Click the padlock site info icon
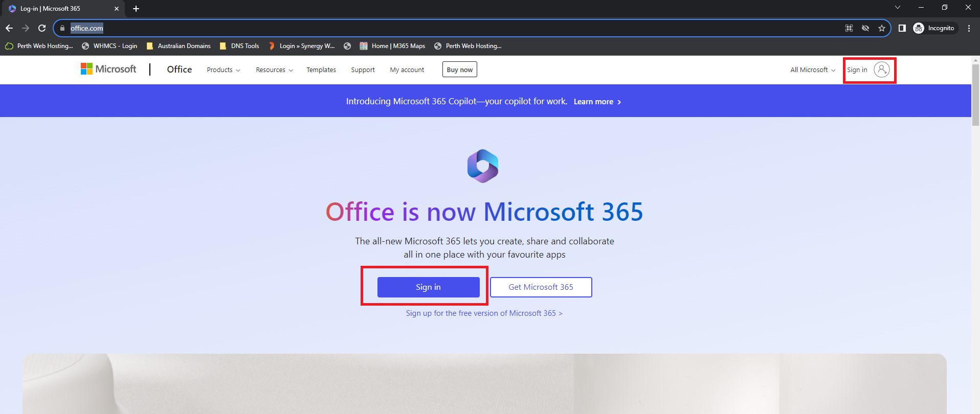Image resolution: width=980 pixels, height=414 pixels. click(x=62, y=28)
